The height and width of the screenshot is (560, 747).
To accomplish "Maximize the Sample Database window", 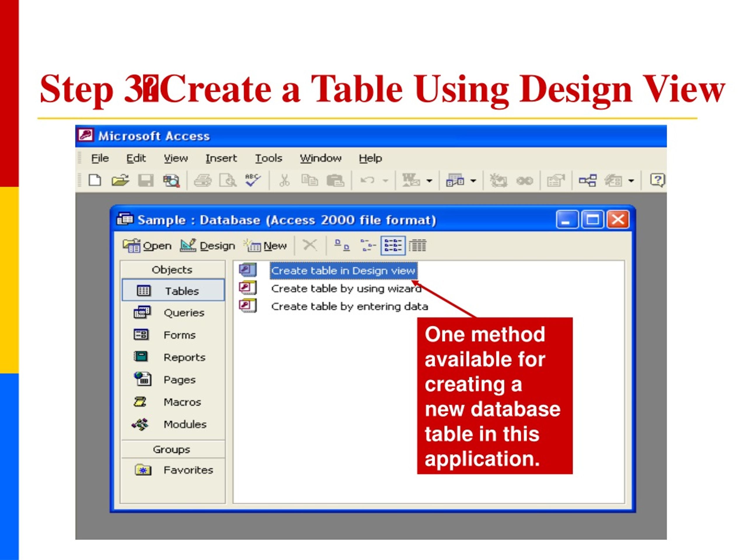I will click(x=592, y=220).
